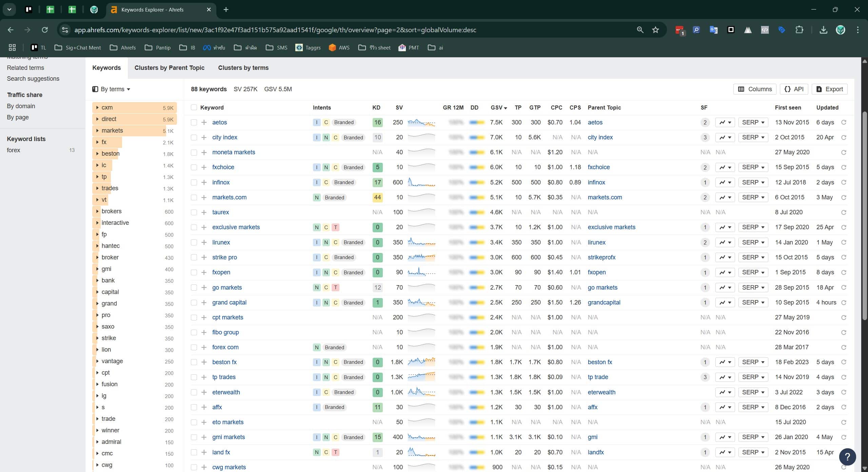Open the browser downloads icon
This screenshot has width=868, height=472.
coord(823,30)
